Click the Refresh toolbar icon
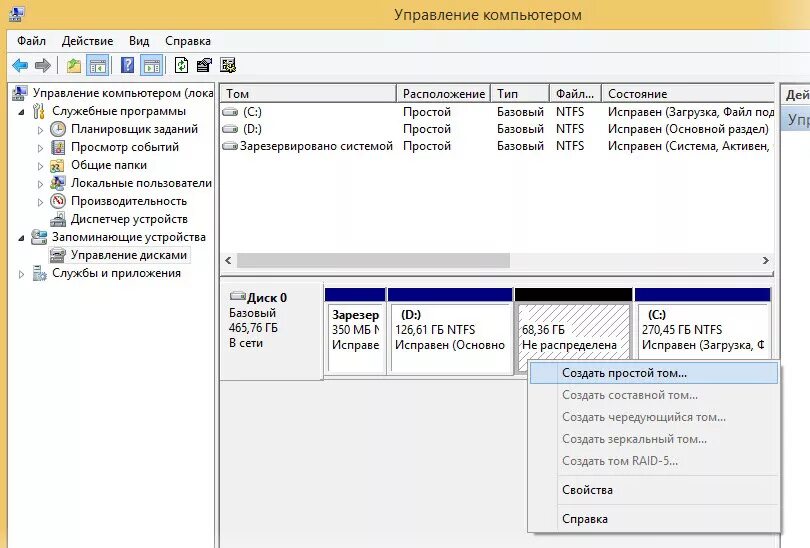The image size is (810, 548). (x=181, y=66)
